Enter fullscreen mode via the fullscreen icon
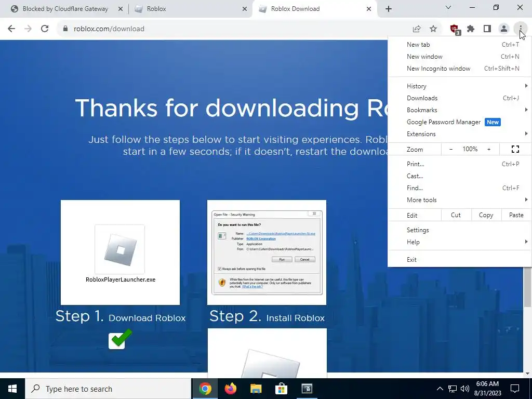 coord(515,149)
